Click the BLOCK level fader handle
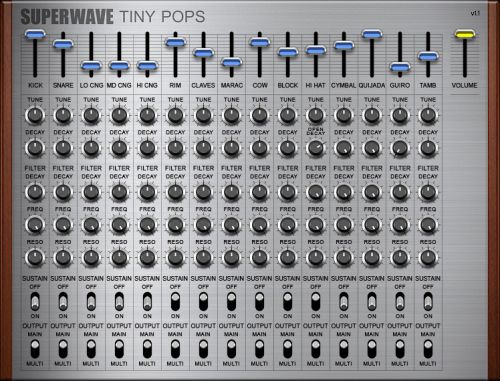 (x=287, y=52)
